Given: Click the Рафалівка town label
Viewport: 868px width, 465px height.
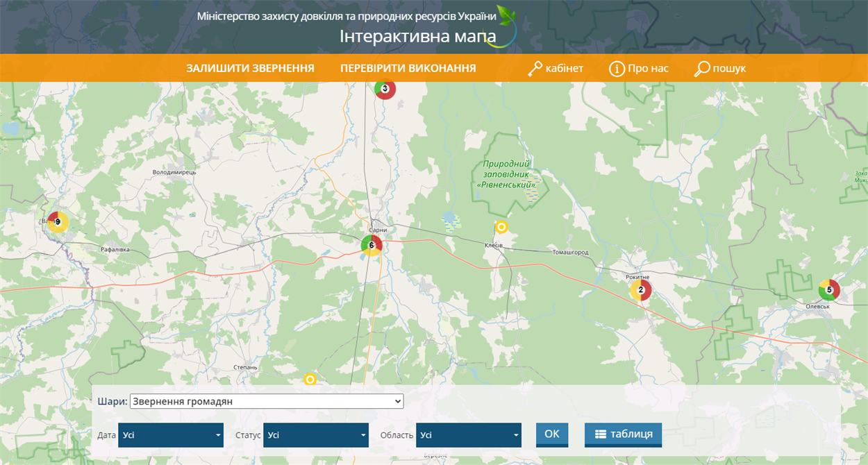Looking at the screenshot, I should click(x=117, y=250).
